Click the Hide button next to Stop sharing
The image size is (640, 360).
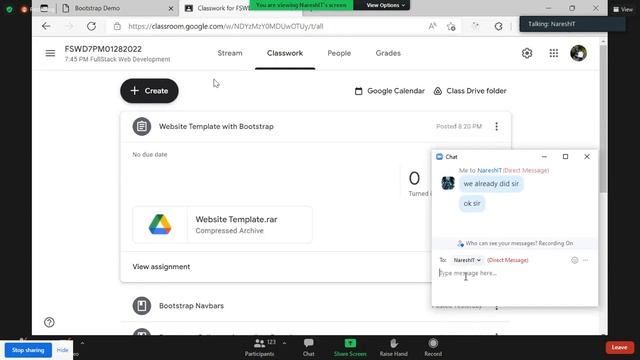tap(62, 350)
